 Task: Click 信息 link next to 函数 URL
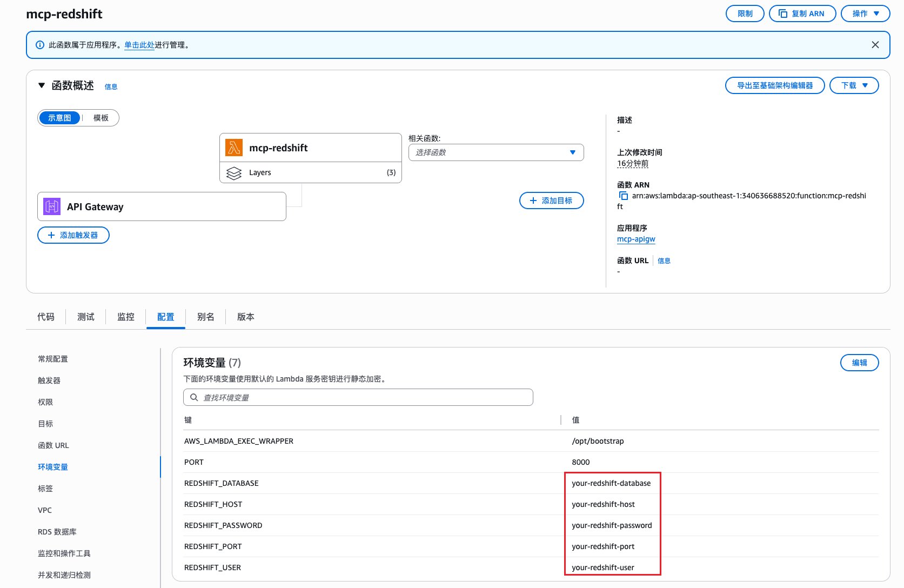point(664,260)
